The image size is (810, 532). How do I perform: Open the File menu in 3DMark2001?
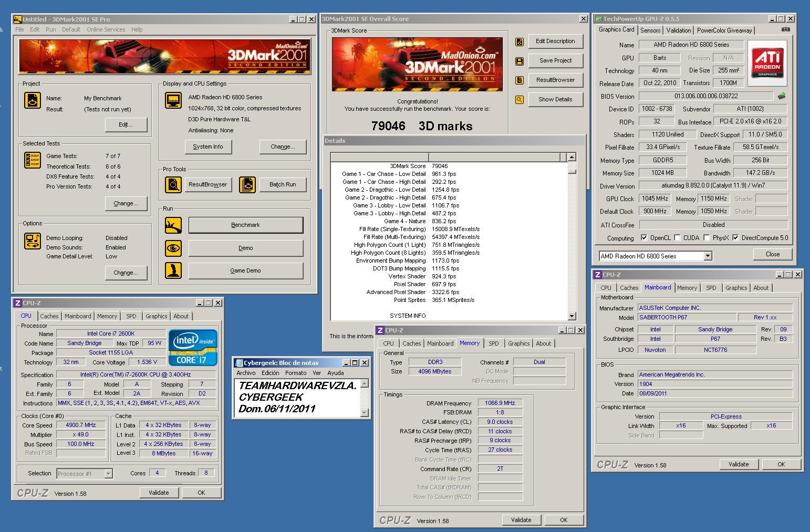click(19, 29)
